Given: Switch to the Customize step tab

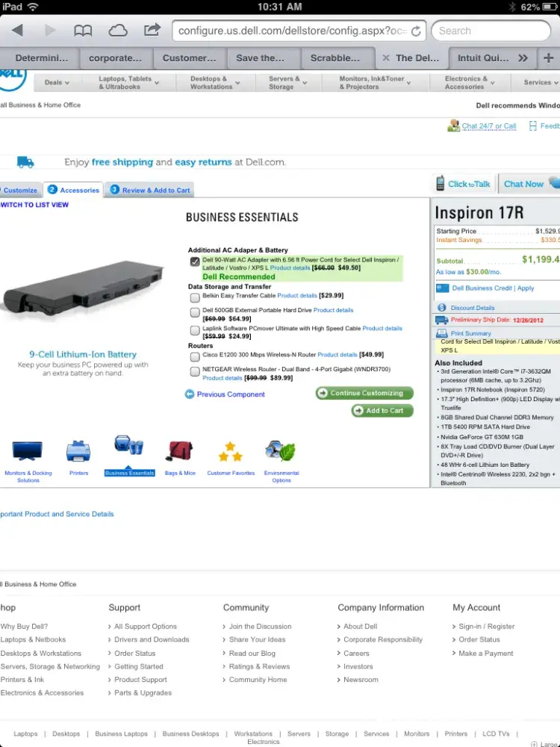Looking at the screenshot, I should click(x=20, y=190).
